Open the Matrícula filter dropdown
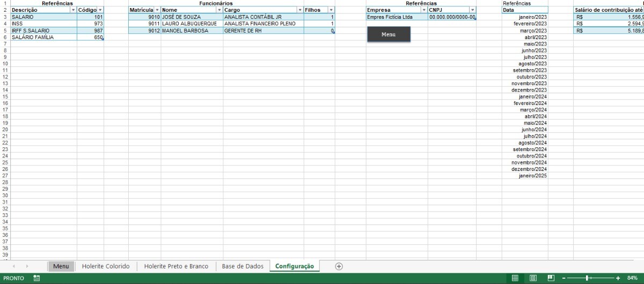The height and width of the screenshot is (284, 644). click(x=157, y=10)
